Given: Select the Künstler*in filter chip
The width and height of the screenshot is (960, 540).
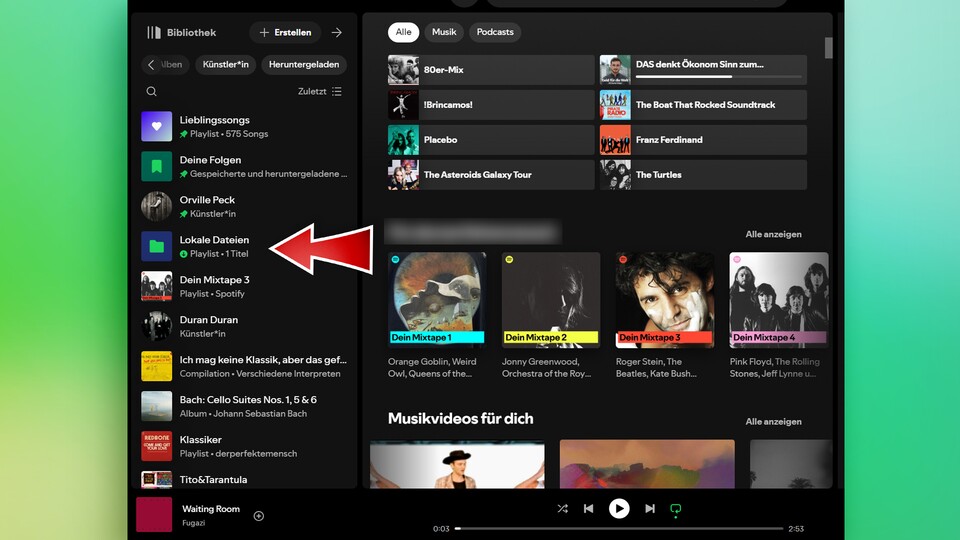Looking at the screenshot, I should (x=225, y=64).
